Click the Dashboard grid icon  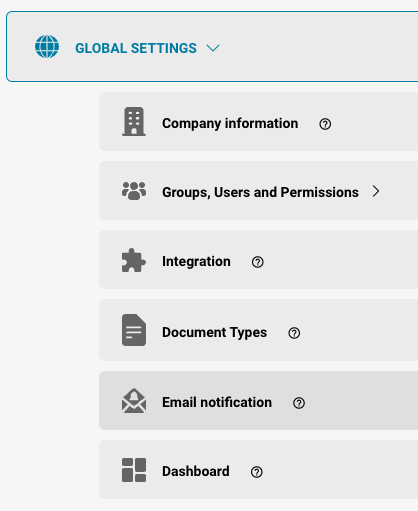tap(134, 470)
